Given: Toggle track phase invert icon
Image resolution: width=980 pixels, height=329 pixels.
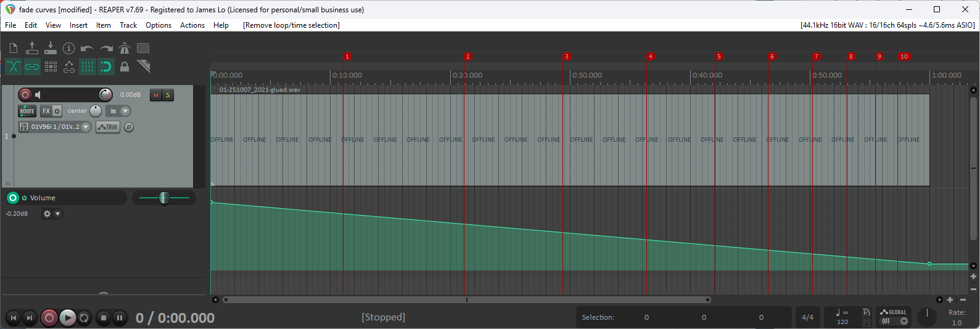Looking at the screenshot, I should pyautogui.click(x=129, y=127).
